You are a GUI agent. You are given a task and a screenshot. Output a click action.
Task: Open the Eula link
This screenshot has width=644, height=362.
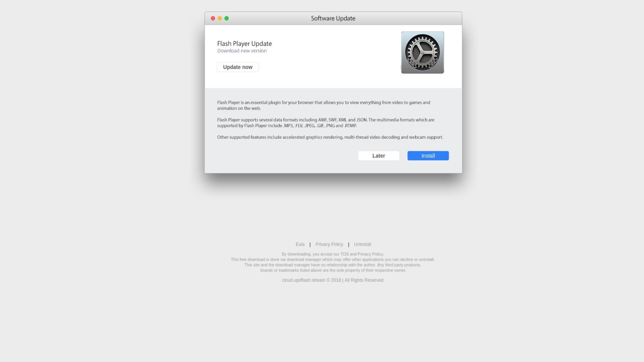[300, 244]
